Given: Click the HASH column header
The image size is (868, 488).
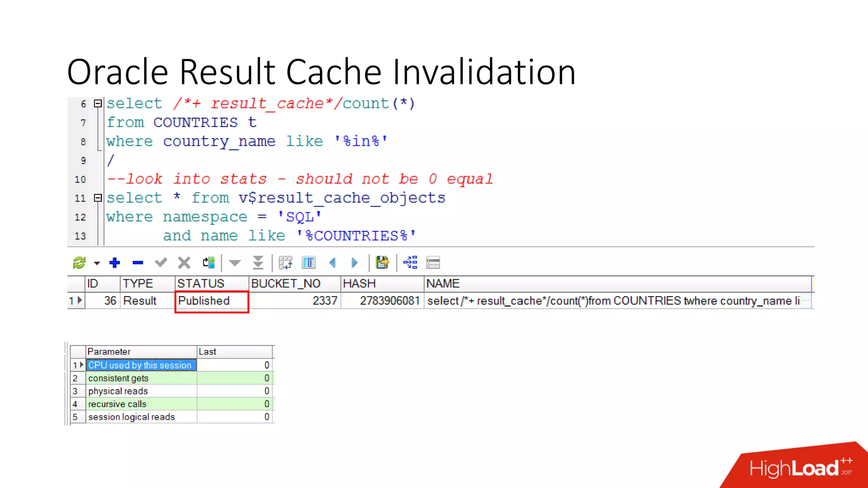Looking at the screenshot, I should pos(382,283).
